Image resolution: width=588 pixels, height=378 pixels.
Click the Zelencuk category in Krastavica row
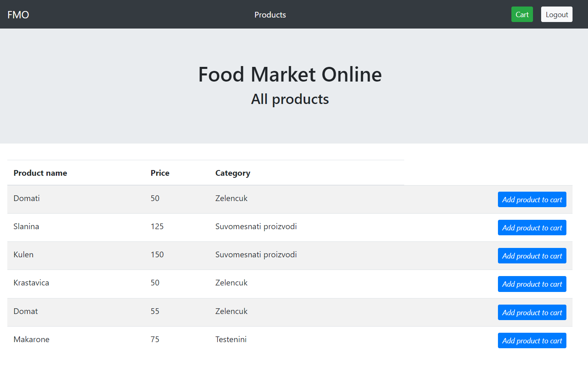(231, 283)
